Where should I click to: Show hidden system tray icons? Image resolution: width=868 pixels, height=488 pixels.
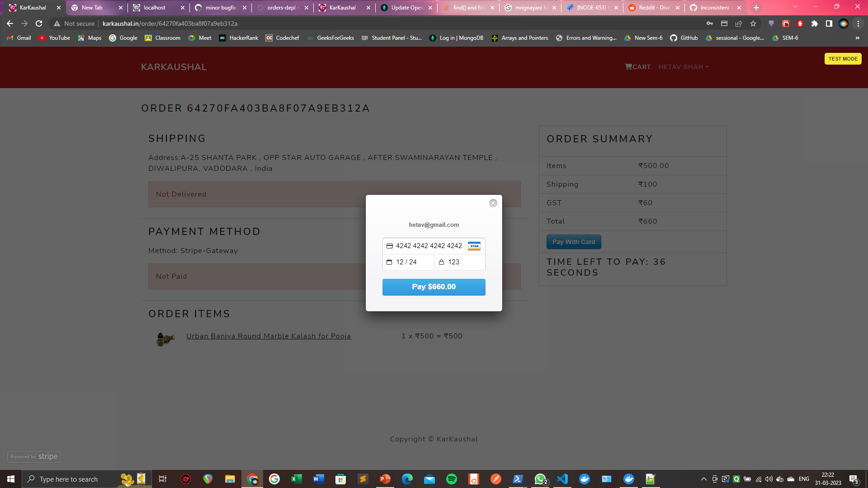tap(703, 479)
